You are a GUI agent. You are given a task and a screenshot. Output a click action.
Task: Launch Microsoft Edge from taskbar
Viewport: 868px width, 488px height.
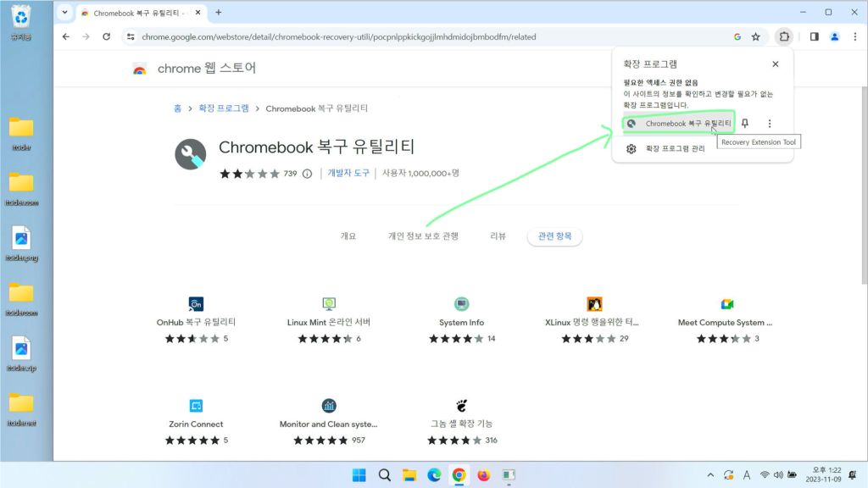(434, 475)
